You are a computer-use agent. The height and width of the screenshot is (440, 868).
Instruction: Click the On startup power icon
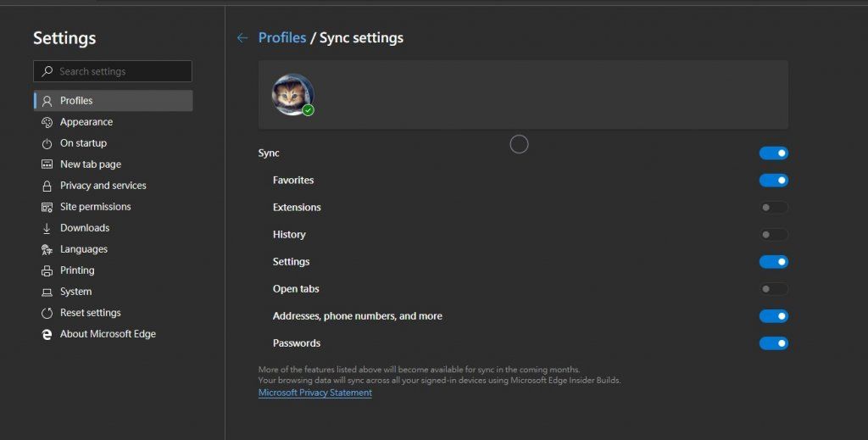[x=47, y=143]
